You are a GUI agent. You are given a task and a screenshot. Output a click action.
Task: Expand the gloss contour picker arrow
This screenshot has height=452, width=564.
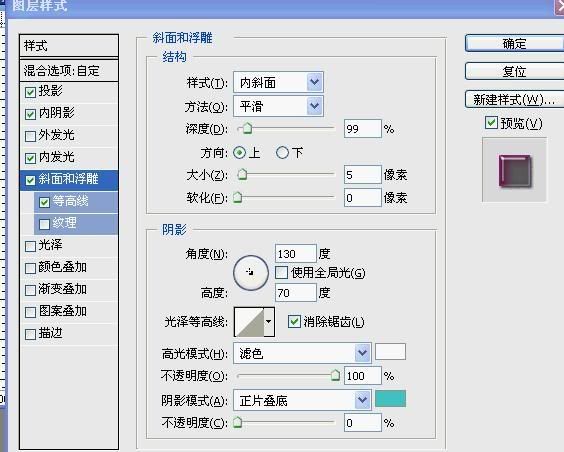[x=269, y=321]
